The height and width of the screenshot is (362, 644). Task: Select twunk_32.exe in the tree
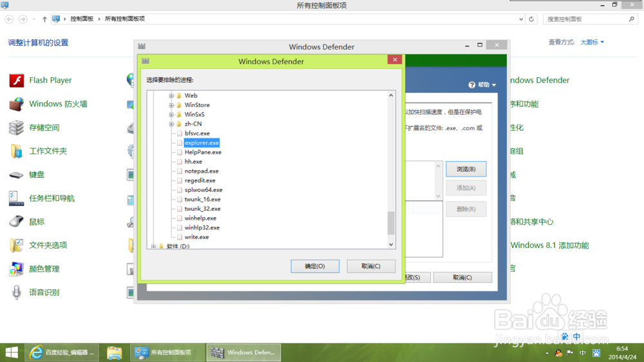[x=202, y=209]
